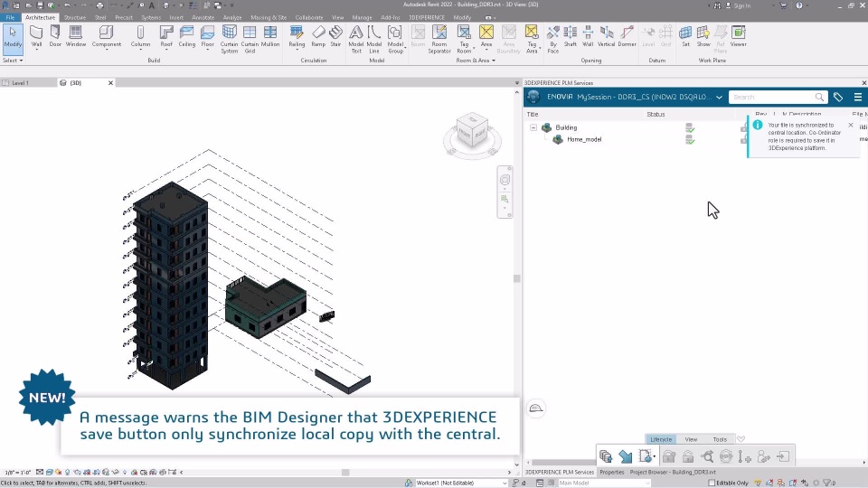Close the (3D) view tab

110,83
